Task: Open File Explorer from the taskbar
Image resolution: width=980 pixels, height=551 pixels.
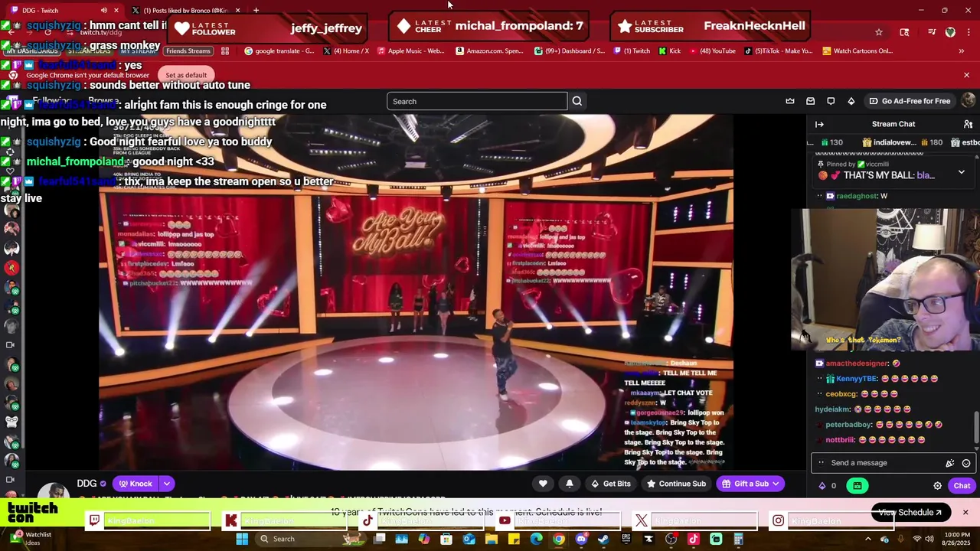Action: (x=491, y=539)
